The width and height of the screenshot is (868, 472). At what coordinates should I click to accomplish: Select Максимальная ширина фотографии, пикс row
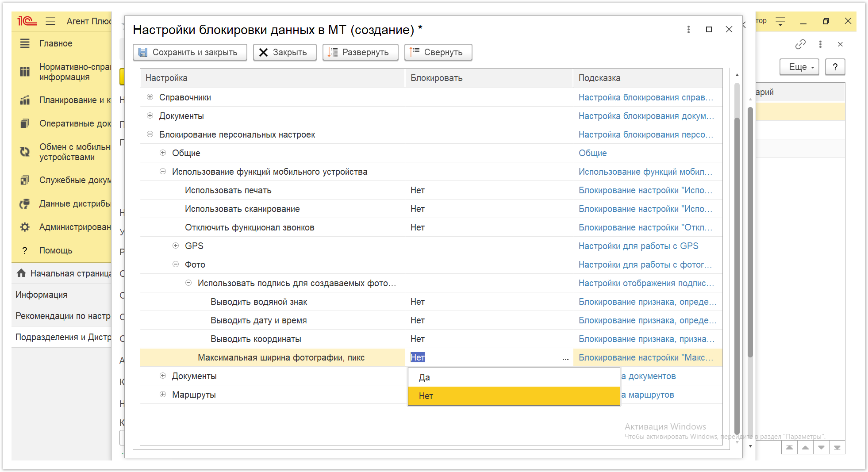pyautogui.click(x=281, y=357)
